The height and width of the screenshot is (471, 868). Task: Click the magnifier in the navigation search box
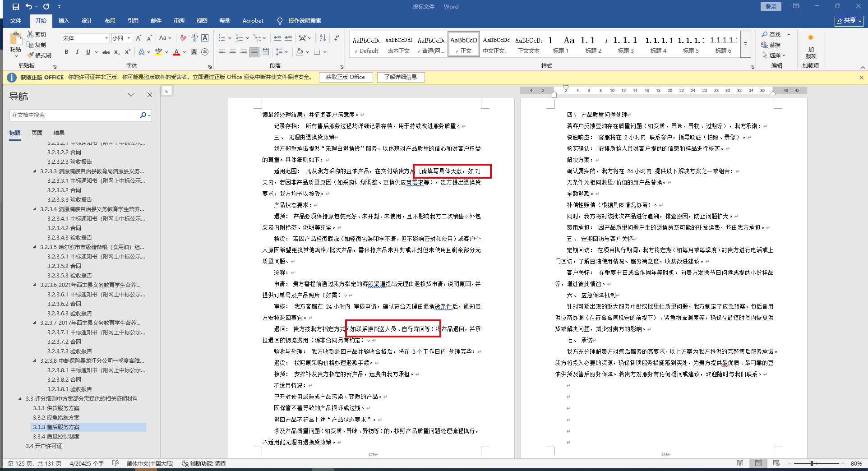143,115
